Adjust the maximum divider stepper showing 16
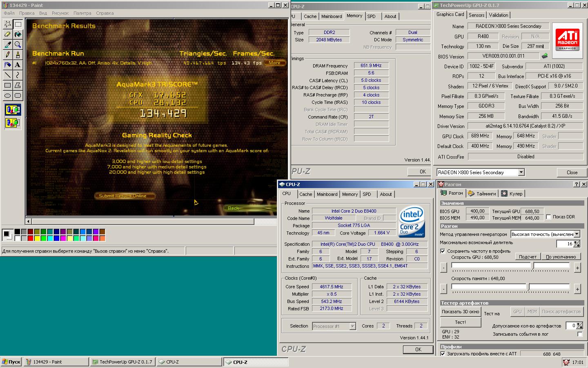The image size is (588, 368). click(577, 244)
